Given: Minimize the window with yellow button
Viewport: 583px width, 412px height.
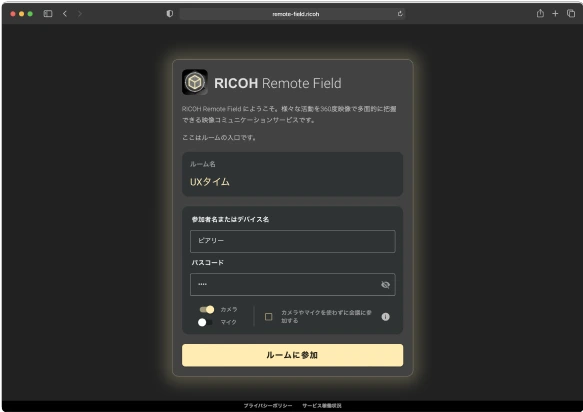Looking at the screenshot, I should (x=21, y=14).
